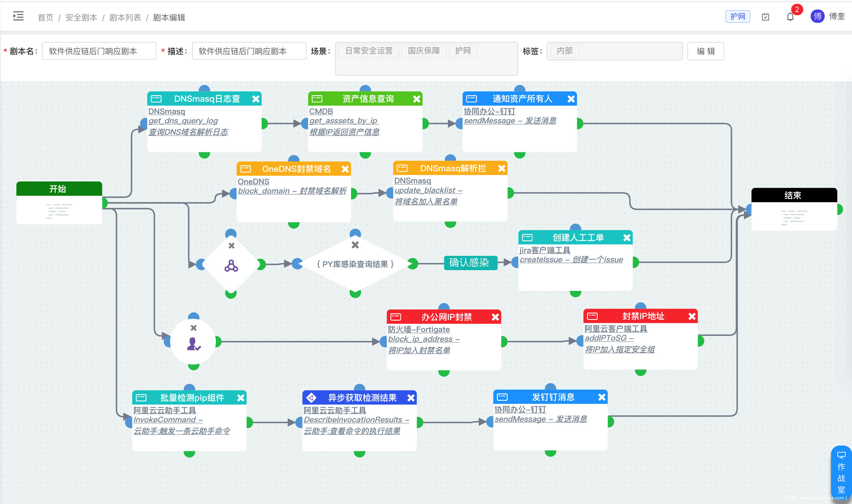Click the purple cluster icon in the diamond node
852x504 pixels.
click(x=231, y=266)
